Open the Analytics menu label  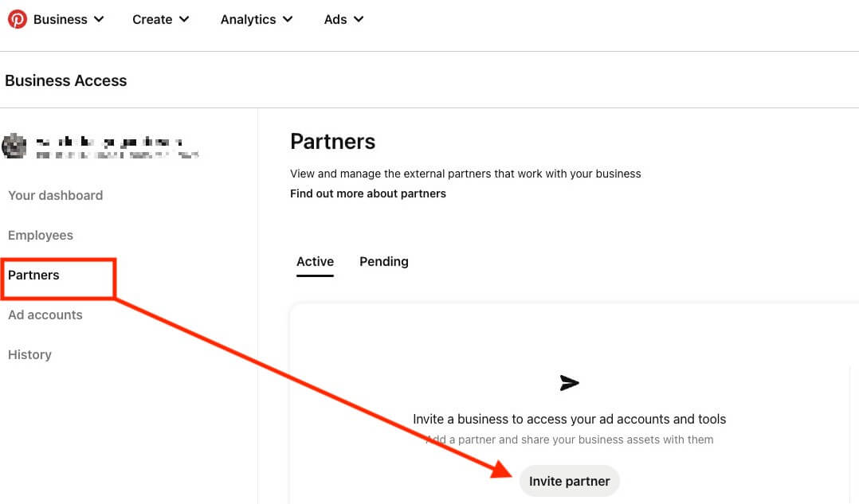pos(248,19)
